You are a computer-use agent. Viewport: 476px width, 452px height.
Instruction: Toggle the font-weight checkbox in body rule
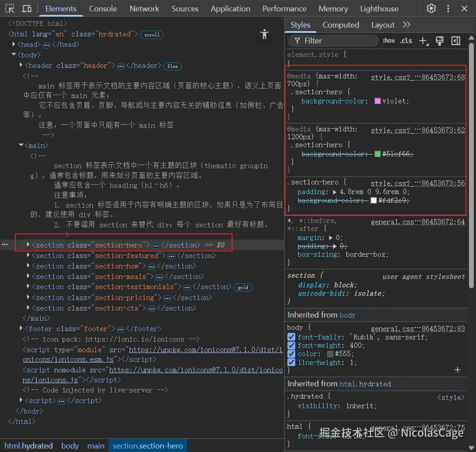[x=291, y=346]
